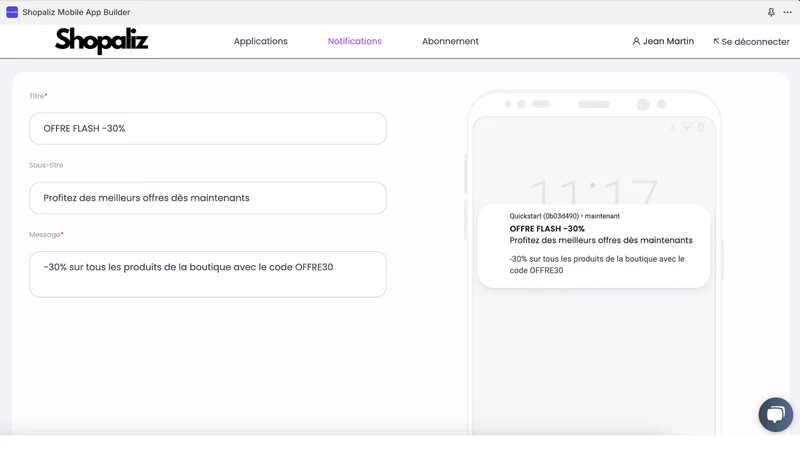
Task: Open the three-dots more options menu
Action: click(787, 12)
